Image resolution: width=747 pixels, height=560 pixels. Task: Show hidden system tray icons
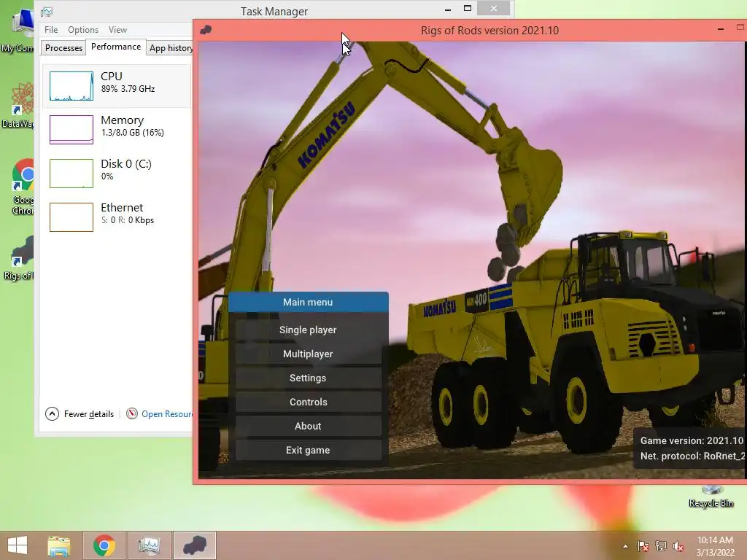625,546
